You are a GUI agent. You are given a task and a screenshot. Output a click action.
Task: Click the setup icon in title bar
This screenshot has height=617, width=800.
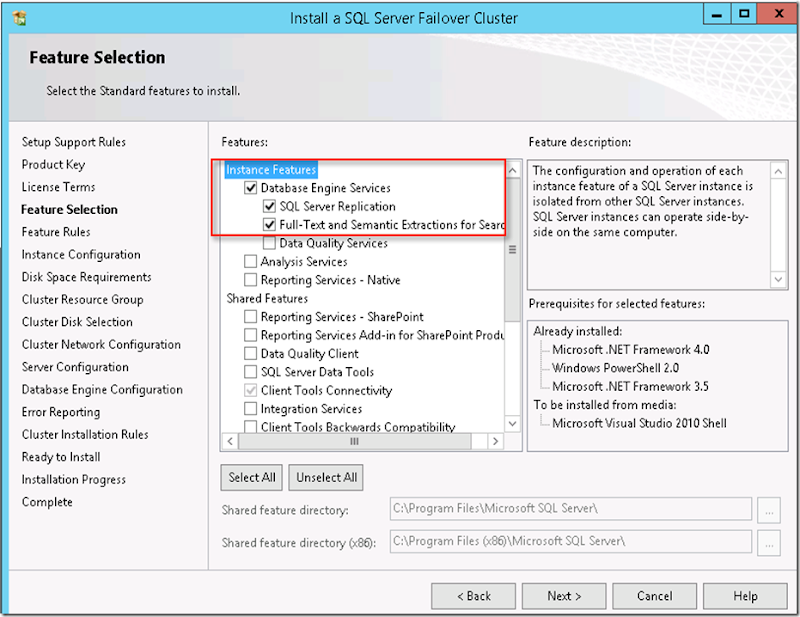19,18
